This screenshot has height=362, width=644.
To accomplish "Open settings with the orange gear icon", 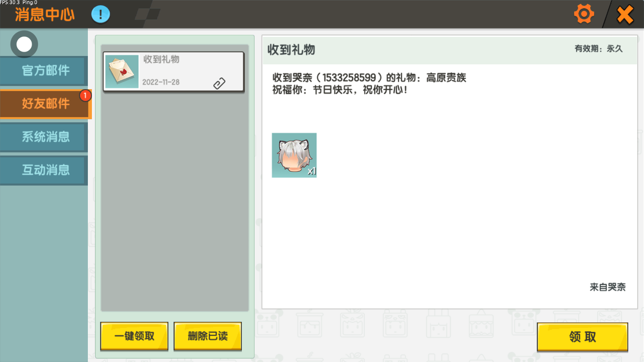I will coord(584,14).
